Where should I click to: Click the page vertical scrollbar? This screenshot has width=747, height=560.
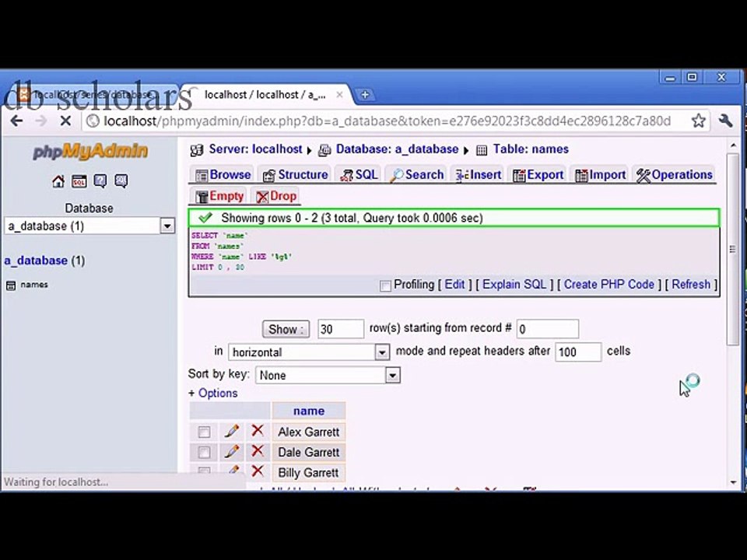tap(733, 247)
